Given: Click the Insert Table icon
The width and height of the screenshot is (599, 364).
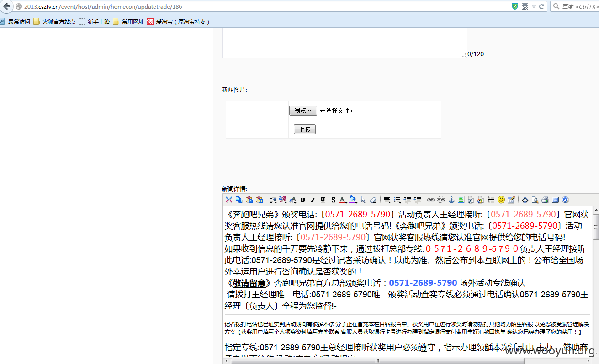Looking at the screenshot, I should coord(511,200).
